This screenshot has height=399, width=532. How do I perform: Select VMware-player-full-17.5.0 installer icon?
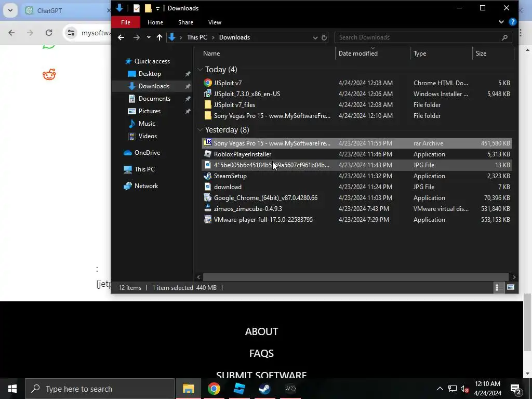click(208, 220)
